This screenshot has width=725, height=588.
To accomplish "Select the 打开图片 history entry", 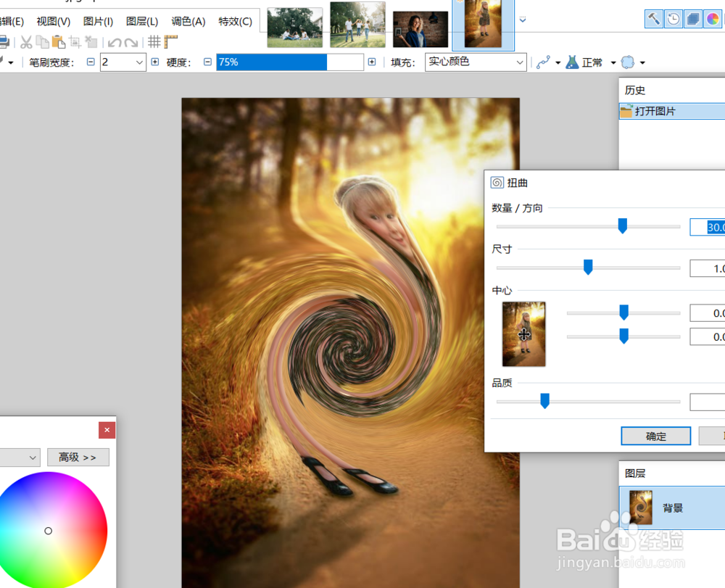I will [672, 111].
